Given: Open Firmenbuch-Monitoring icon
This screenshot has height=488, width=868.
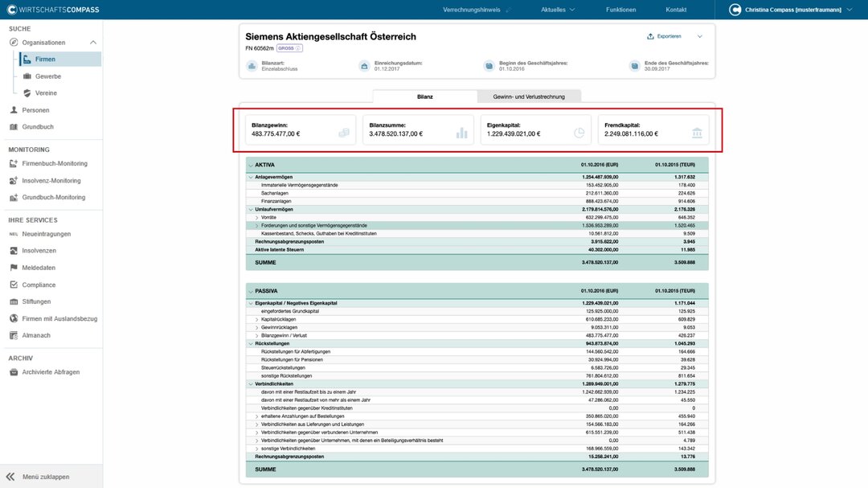Looking at the screenshot, I should [x=14, y=163].
